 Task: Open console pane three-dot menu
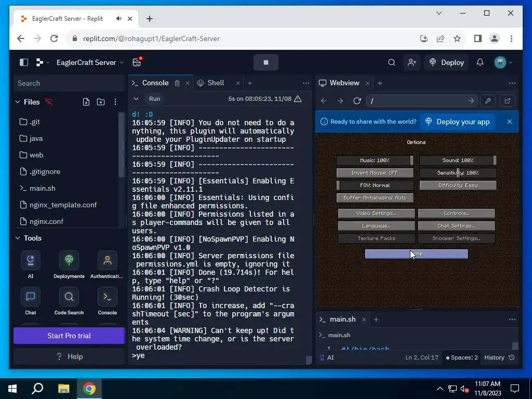pyautogui.click(x=305, y=83)
